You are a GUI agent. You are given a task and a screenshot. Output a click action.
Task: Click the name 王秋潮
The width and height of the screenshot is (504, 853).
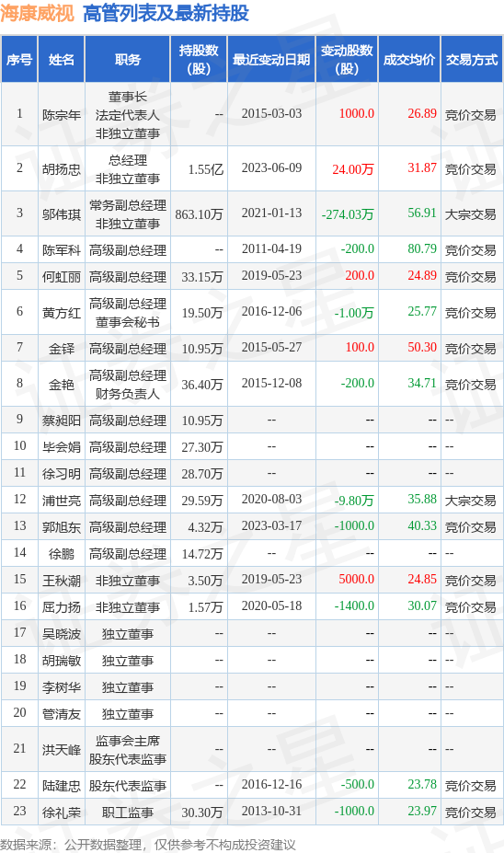(x=62, y=581)
